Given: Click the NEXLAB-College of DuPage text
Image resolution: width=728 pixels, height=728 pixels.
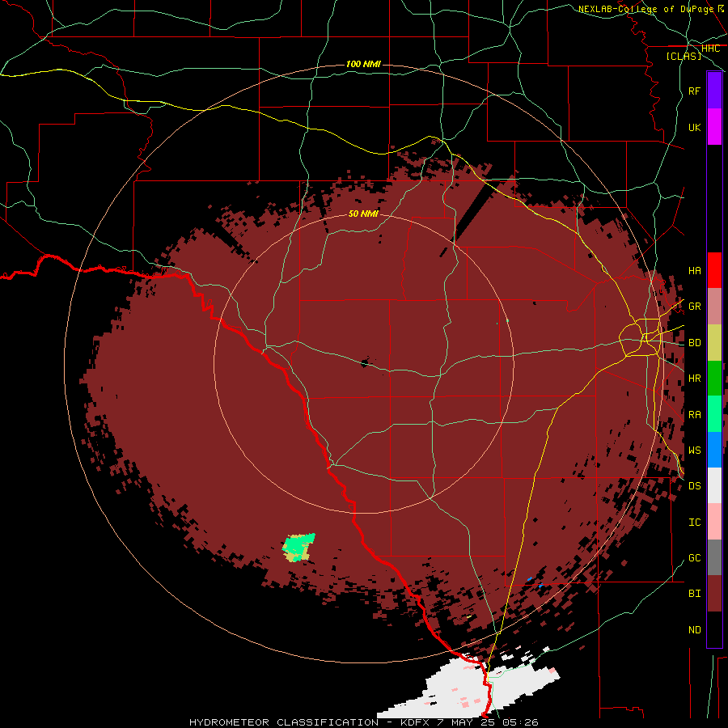Looking at the screenshot, I should click(645, 9).
